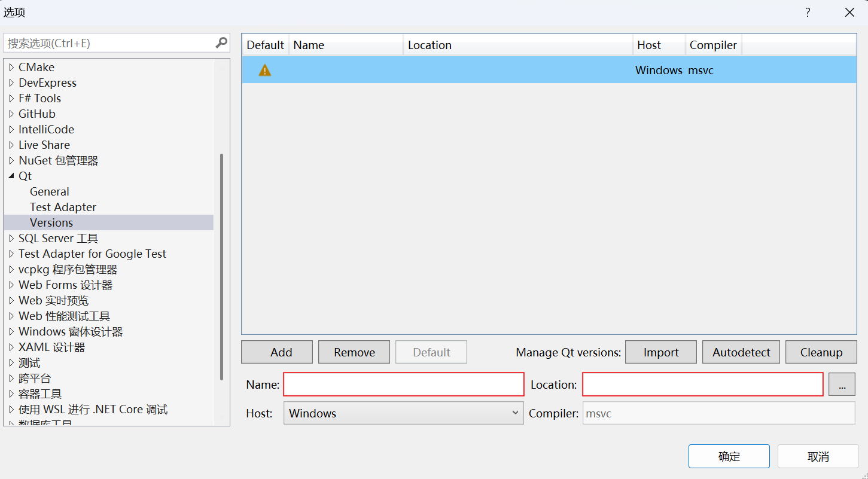Click the Import button
This screenshot has height=479, width=868.
[660, 352]
